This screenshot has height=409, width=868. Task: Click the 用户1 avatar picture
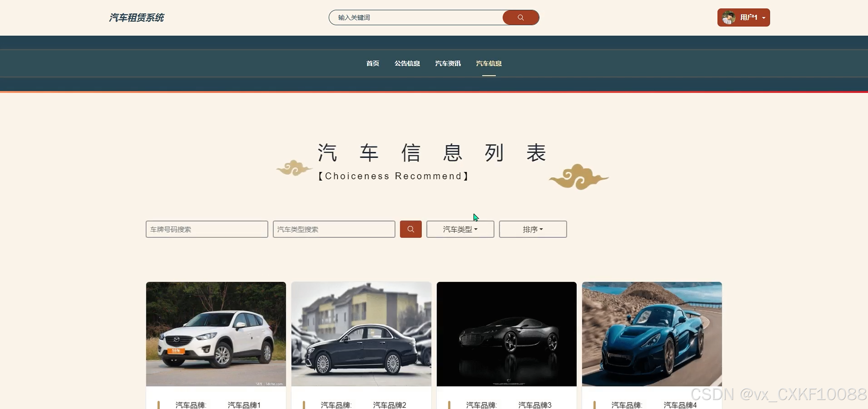pyautogui.click(x=728, y=17)
